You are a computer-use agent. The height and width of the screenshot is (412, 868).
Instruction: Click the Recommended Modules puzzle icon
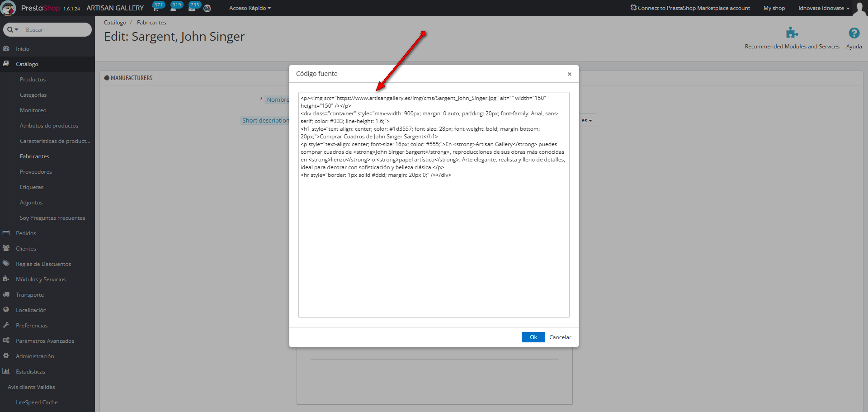coord(792,33)
